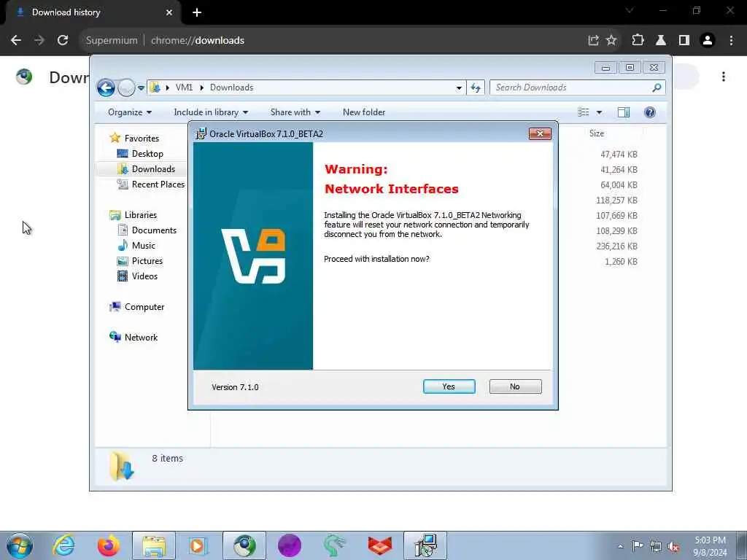Click VM1 in the address breadcrumb
Screen dimensions: 747x560
click(x=184, y=87)
